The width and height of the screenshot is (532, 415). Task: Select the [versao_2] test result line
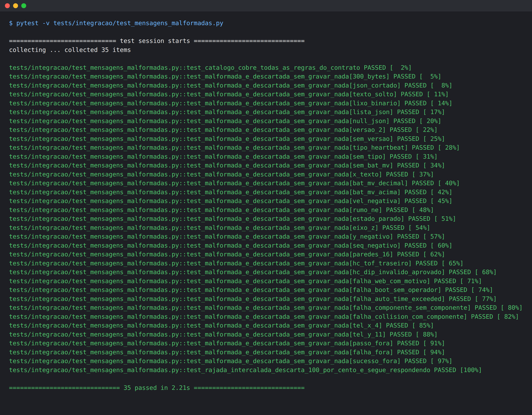coord(223,130)
